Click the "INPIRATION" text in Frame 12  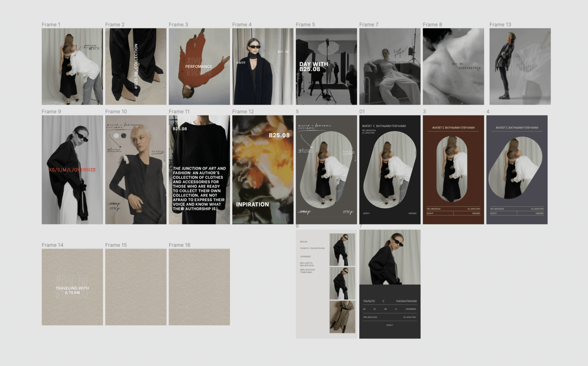253,204
